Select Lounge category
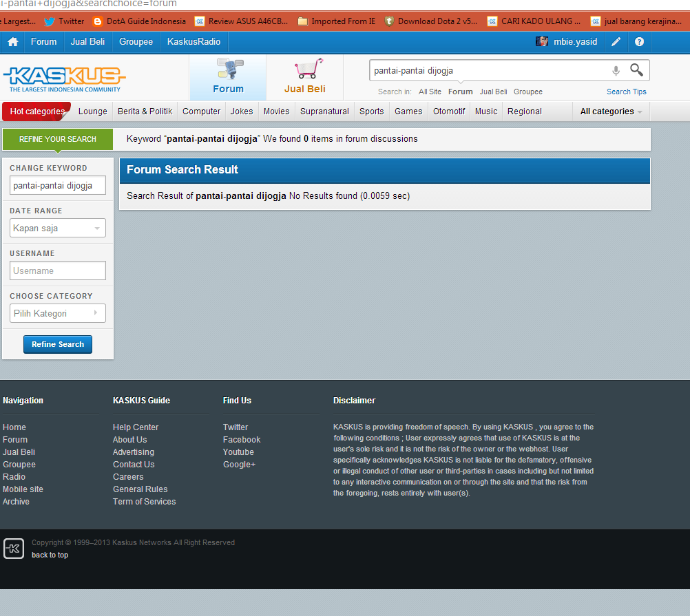 [92, 111]
